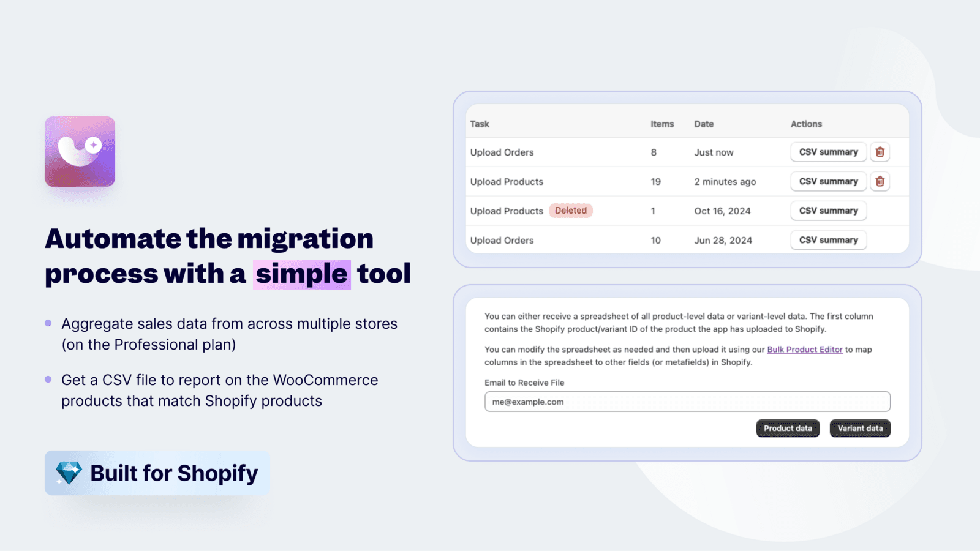
Task: Click the bullet beside Get a CSV file
Action: coord(48,379)
